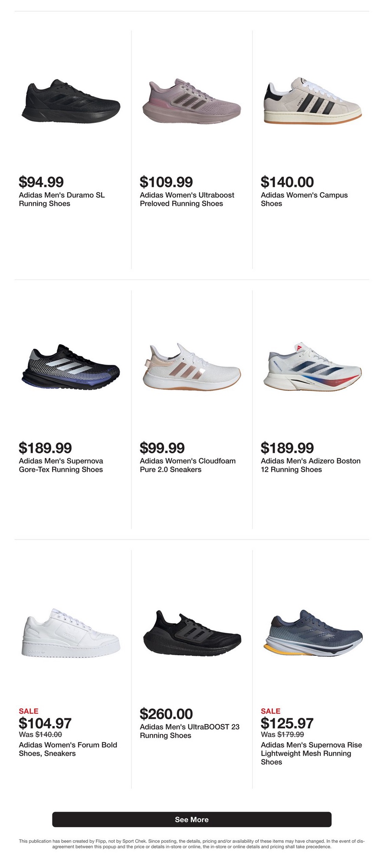
Task: Open Adidas Men's Adizero Boston 12 title
Action: point(311,465)
